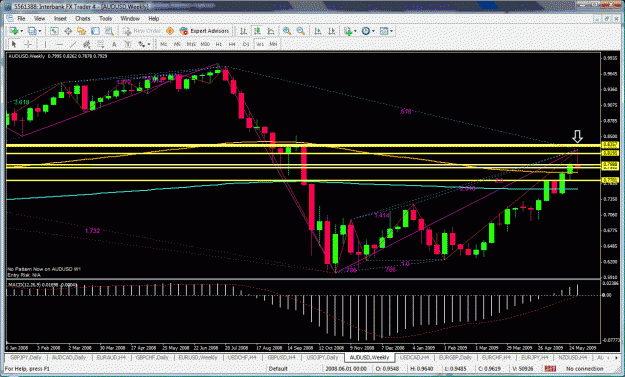The height and width of the screenshot is (377, 625).
Task: Toggle the Auto Scroll chart icon
Action: [x=318, y=31]
